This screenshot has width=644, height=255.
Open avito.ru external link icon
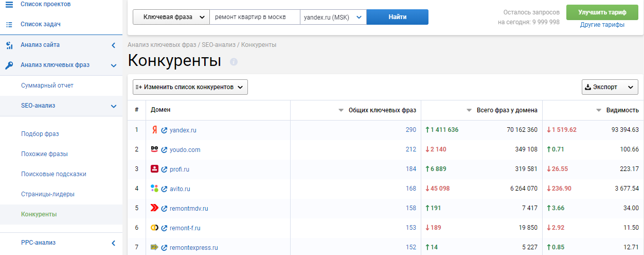tap(165, 189)
